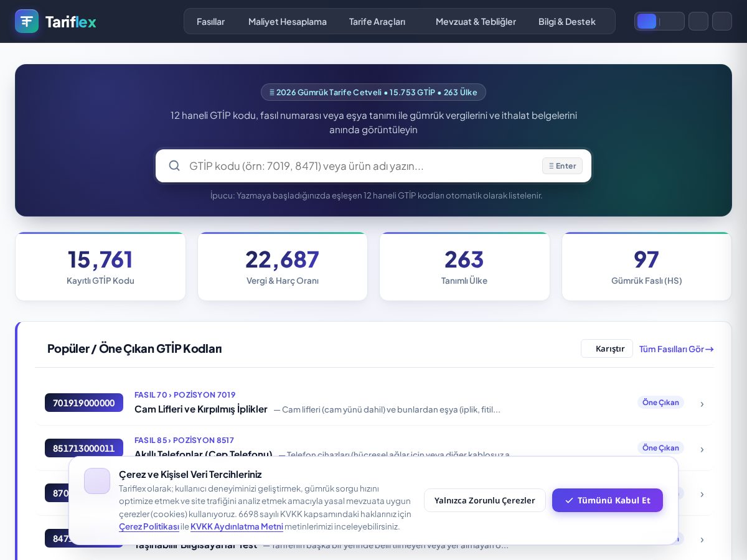Image resolution: width=747 pixels, height=560 pixels.
Task: Click the 701919000000 code chip
Action: pyautogui.click(x=84, y=403)
